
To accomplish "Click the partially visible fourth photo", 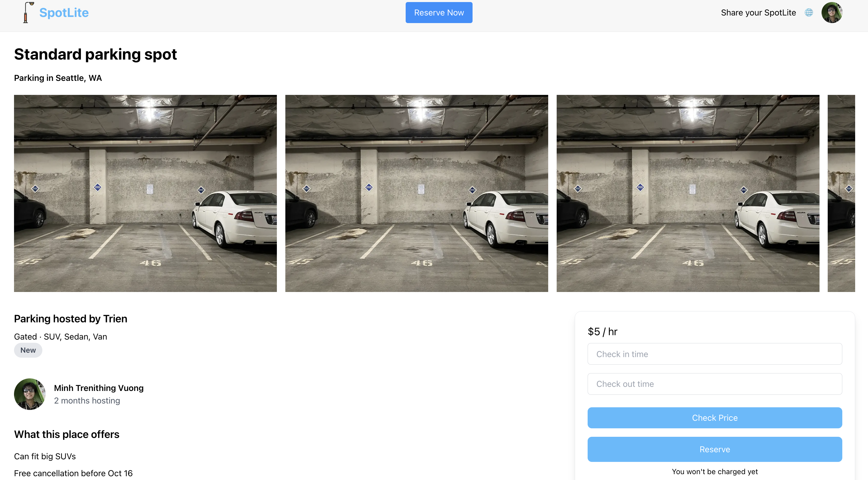I will coord(841,193).
